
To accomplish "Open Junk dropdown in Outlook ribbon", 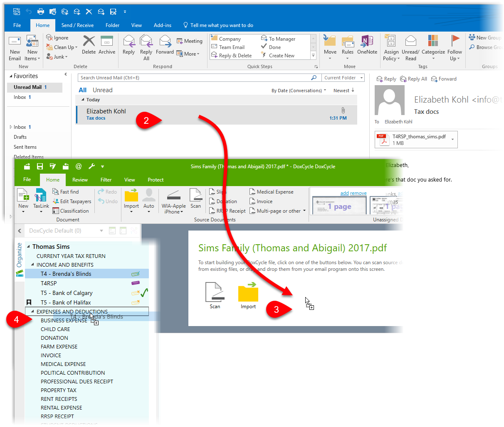I will pos(57,57).
